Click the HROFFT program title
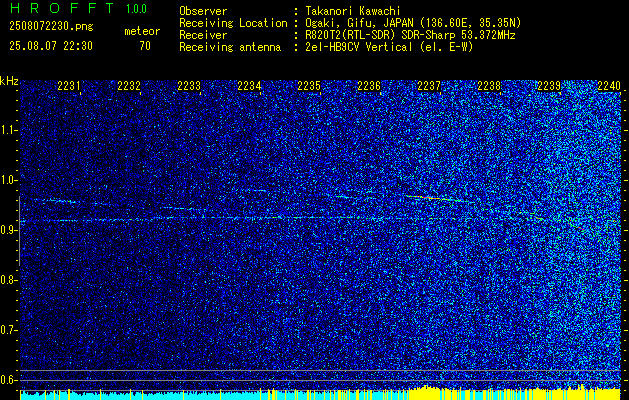Image resolution: width=629 pixels, height=400 pixels. 61,8
